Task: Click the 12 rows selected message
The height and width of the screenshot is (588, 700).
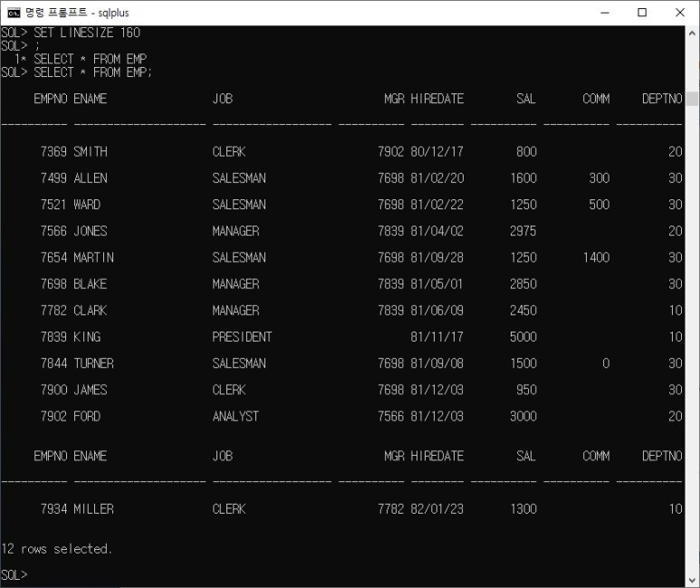Action: pyautogui.click(x=57, y=549)
